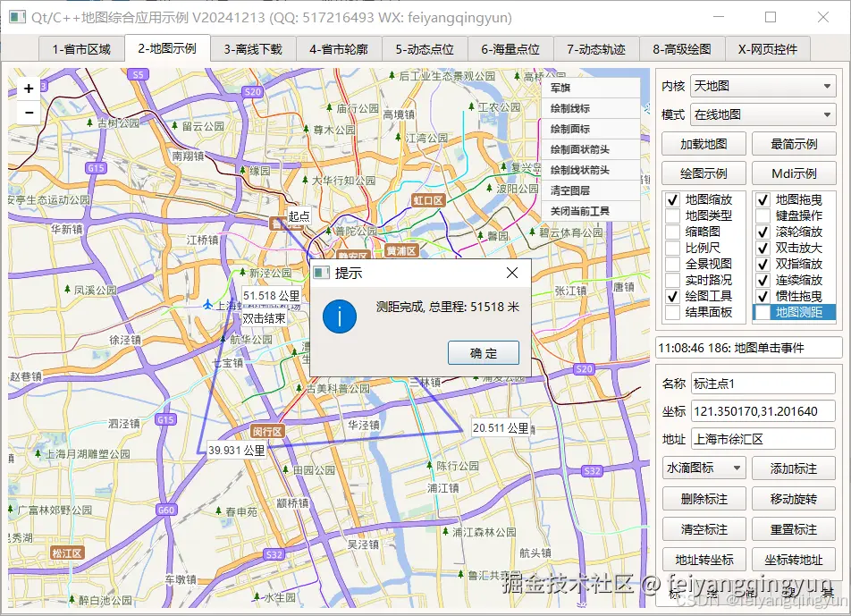Click the 名称 input showing 标注点1
This screenshot has width=851, height=616.
[x=764, y=383]
